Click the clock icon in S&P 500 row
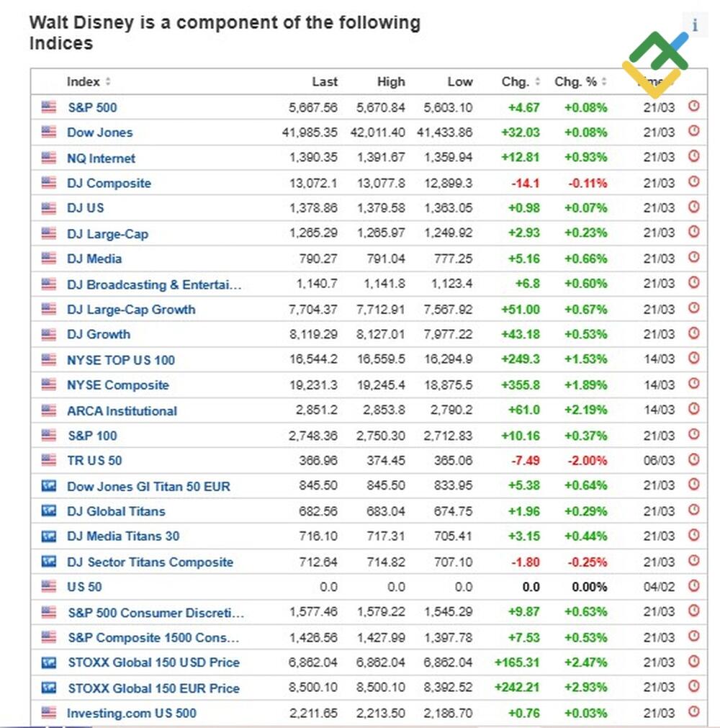The height and width of the screenshot is (728, 720). click(693, 106)
